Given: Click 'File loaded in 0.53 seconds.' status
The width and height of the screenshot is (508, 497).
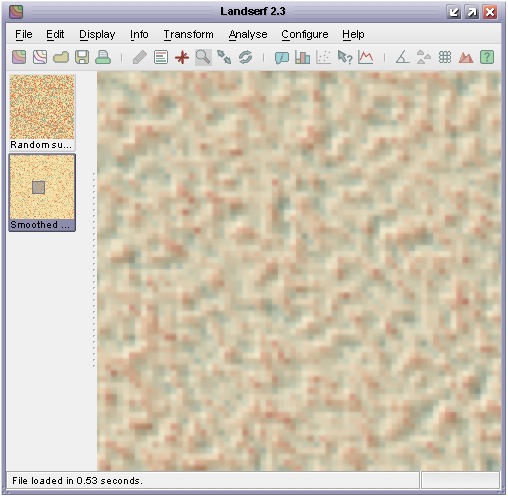Looking at the screenshot, I should coord(77,480).
